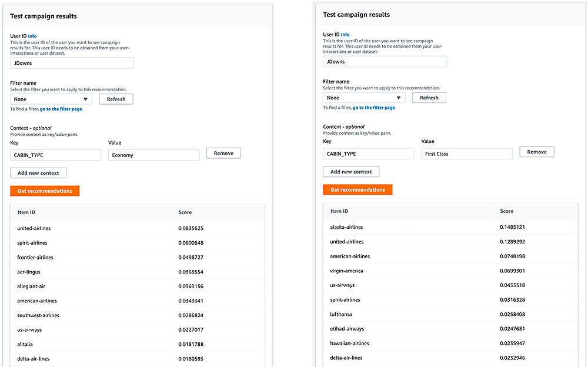The width and height of the screenshot is (588, 370).
Task: Select the etihad-airways item
Action: pos(347,329)
